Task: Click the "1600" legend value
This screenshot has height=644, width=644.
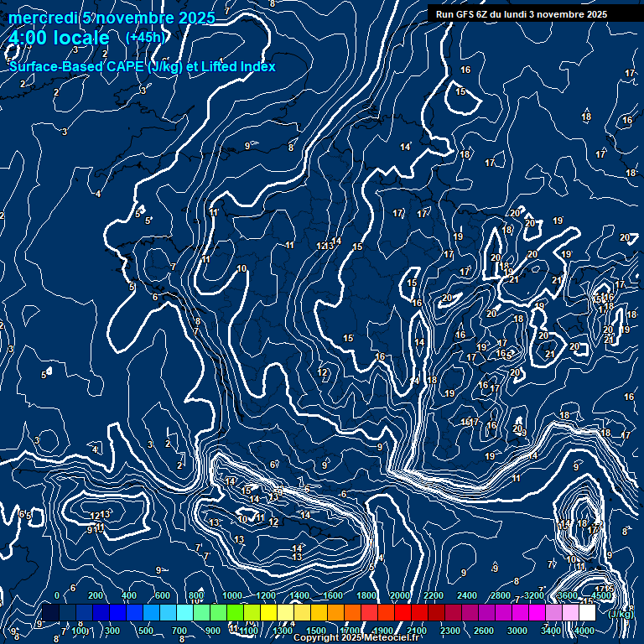Action: pyautogui.click(x=333, y=595)
